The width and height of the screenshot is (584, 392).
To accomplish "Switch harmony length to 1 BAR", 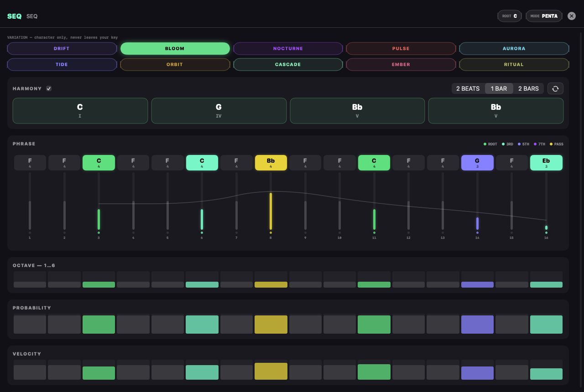I will pyautogui.click(x=499, y=88).
